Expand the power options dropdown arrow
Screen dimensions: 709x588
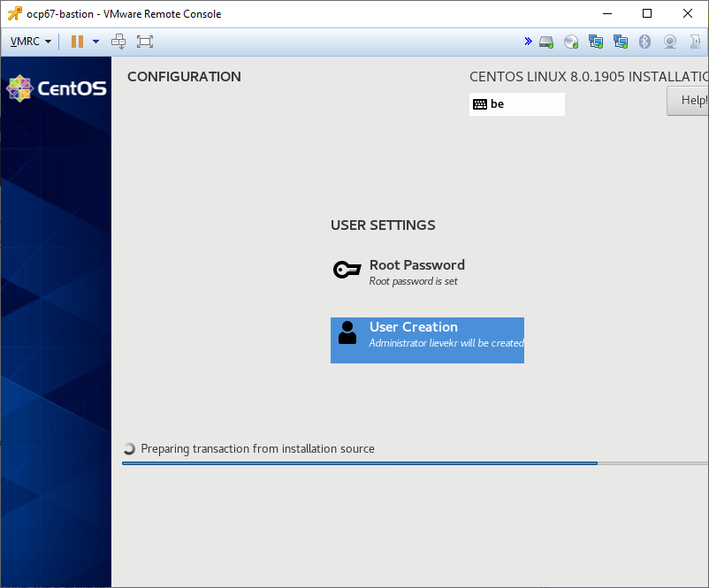click(95, 42)
